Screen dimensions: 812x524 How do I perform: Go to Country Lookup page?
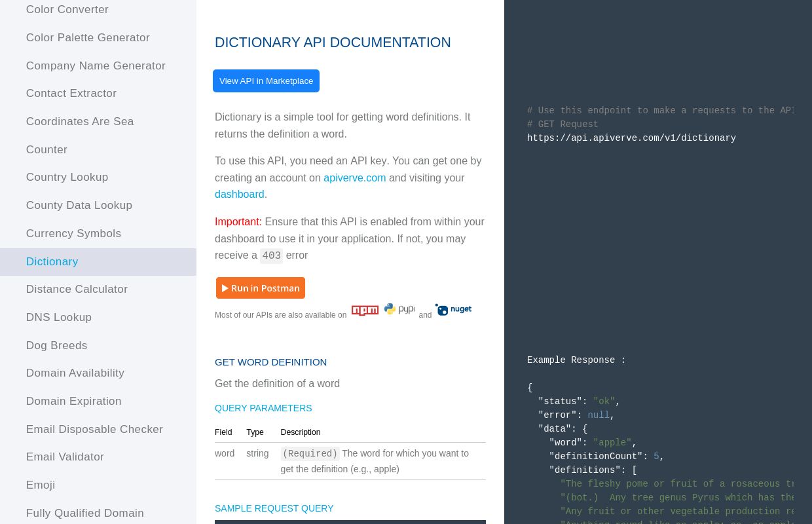(x=98, y=178)
